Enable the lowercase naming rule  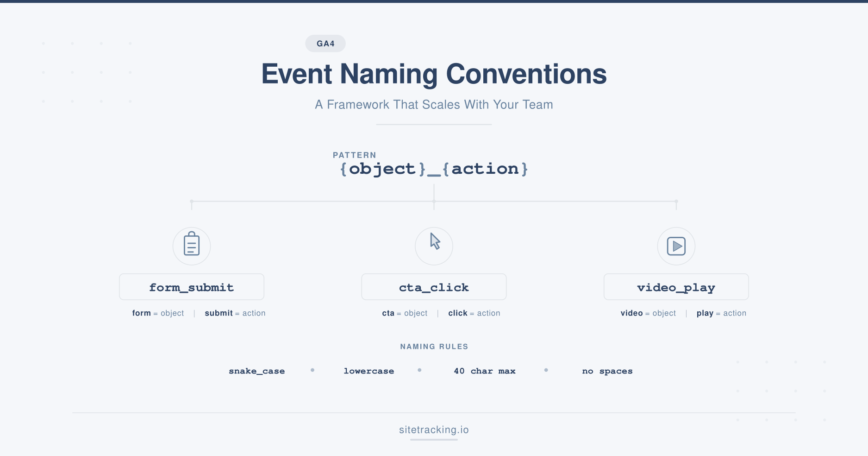click(368, 371)
